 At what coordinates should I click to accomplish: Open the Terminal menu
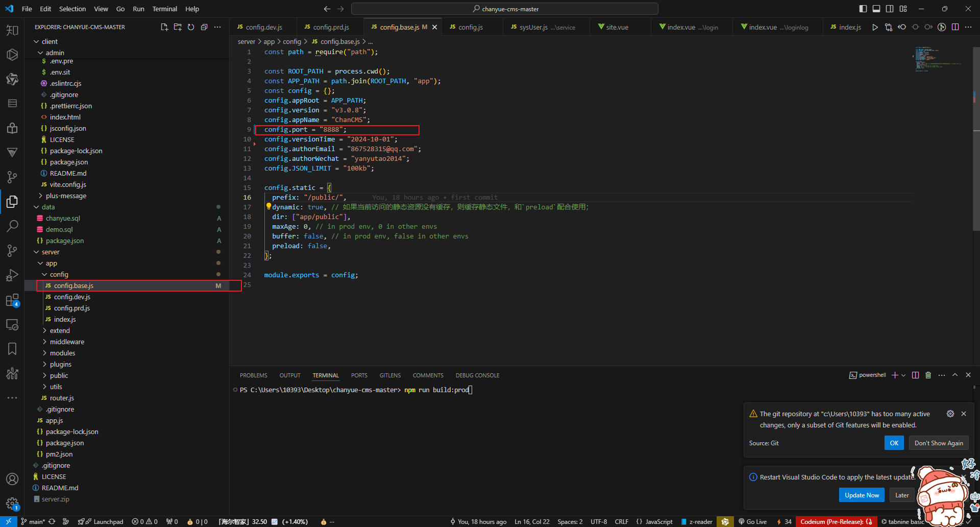164,9
